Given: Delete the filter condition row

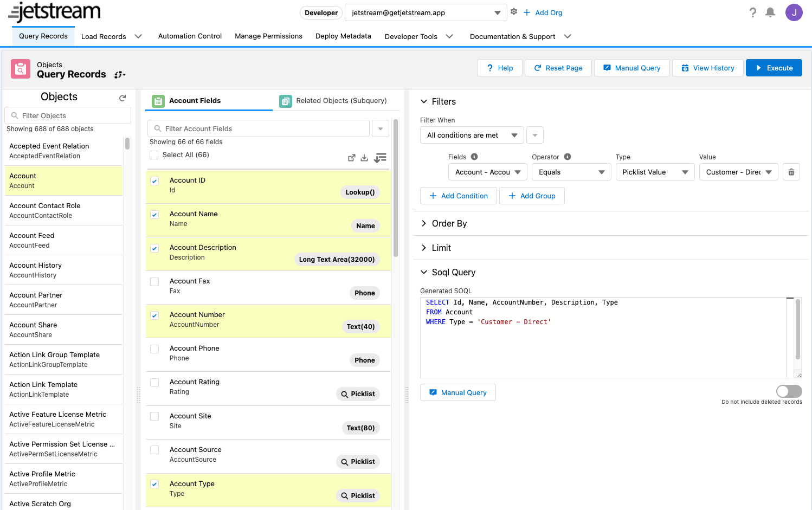Looking at the screenshot, I should tap(791, 172).
